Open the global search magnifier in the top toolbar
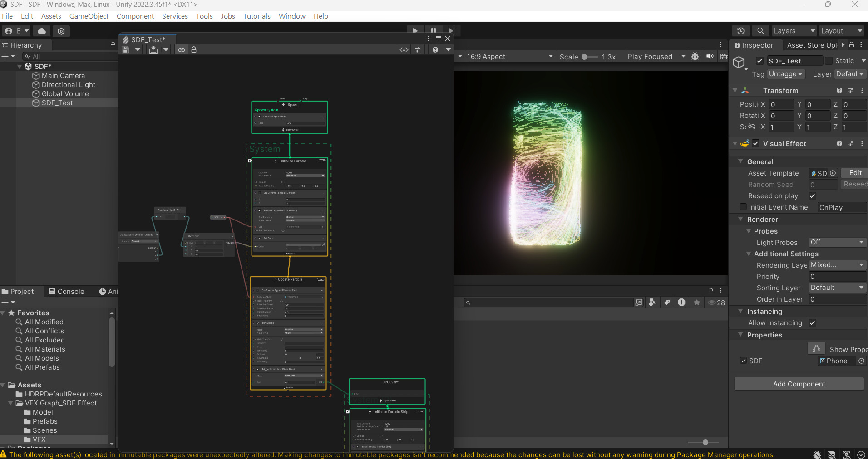This screenshot has height=459, width=868. [x=760, y=31]
